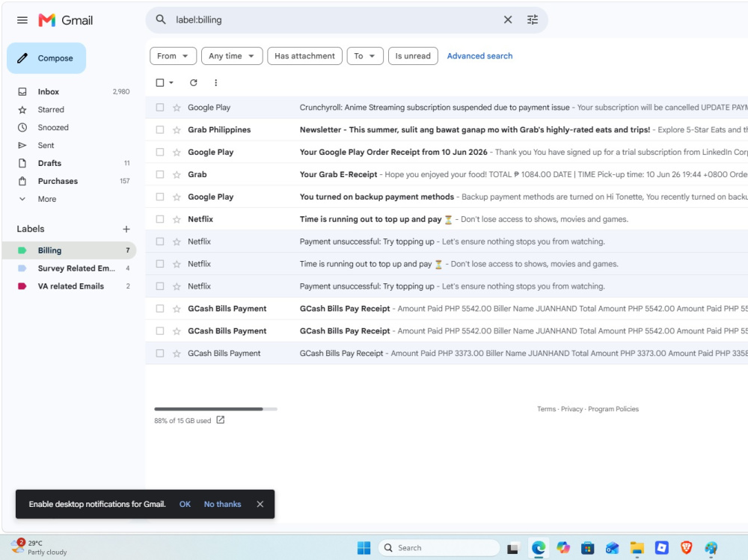This screenshot has width=748, height=560.
Task: Open the Any time filter dropdown
Action: [x=232, y=56]
